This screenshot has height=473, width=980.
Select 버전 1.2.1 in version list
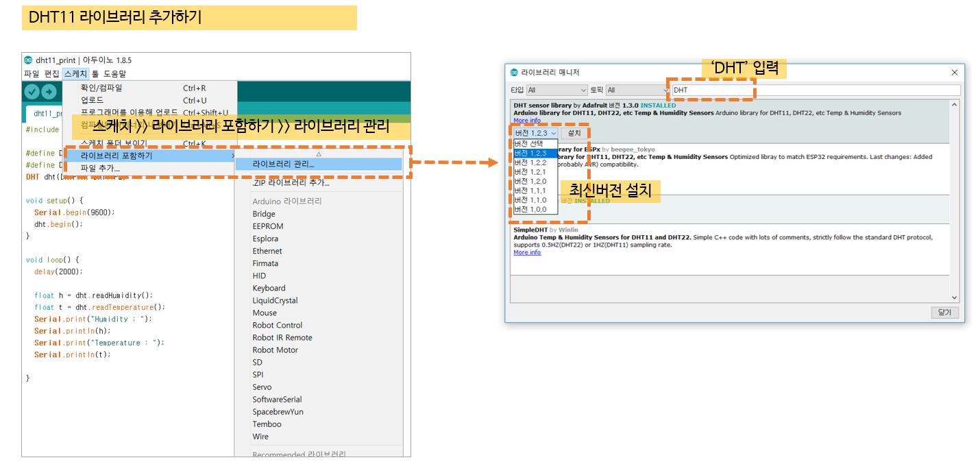[x=535, y=172]
